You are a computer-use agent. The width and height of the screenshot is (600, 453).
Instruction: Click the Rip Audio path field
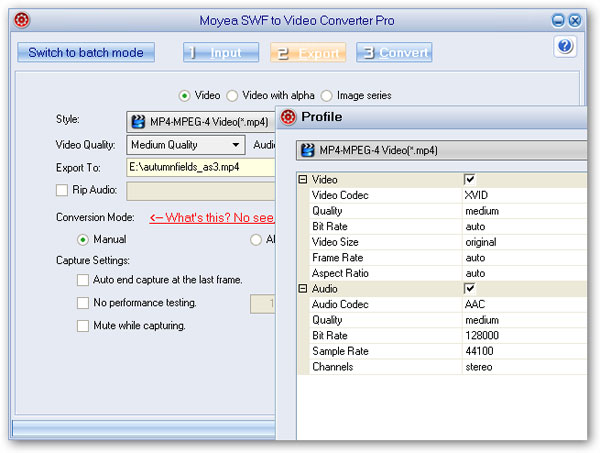(201, 191)
